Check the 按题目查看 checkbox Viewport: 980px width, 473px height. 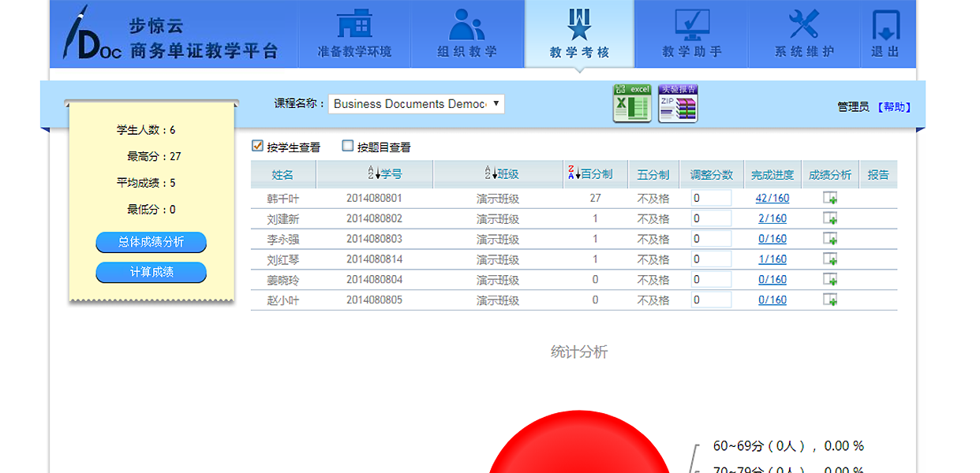click(347, 146)
